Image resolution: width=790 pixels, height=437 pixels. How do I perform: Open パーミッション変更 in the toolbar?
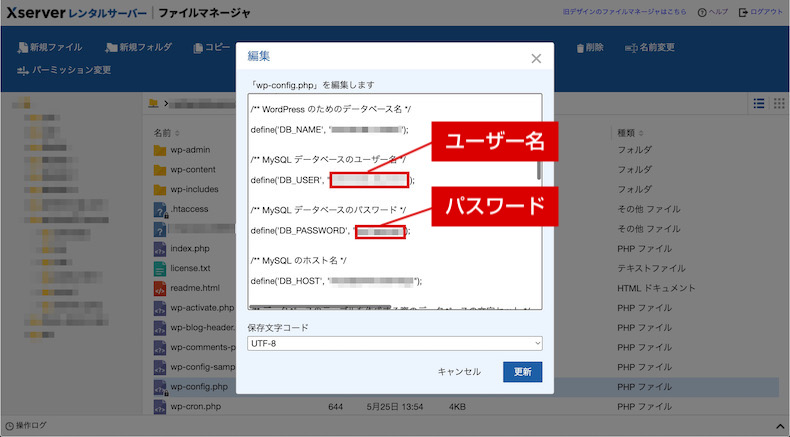[64, 70]
